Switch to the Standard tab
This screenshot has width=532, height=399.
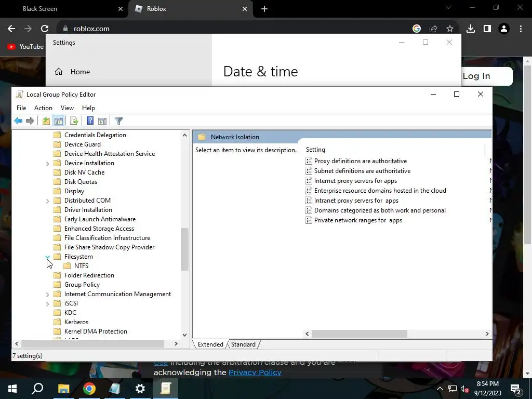click(243, 344)
